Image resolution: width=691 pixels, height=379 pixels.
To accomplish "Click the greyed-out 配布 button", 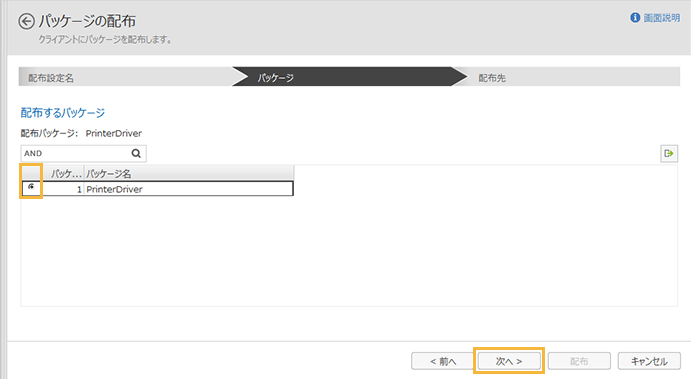I will [x=579, y=361].
